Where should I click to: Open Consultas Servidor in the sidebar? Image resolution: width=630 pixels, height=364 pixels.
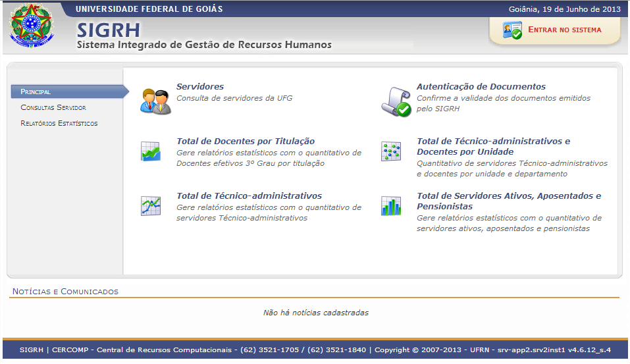[x=53, y=108]
